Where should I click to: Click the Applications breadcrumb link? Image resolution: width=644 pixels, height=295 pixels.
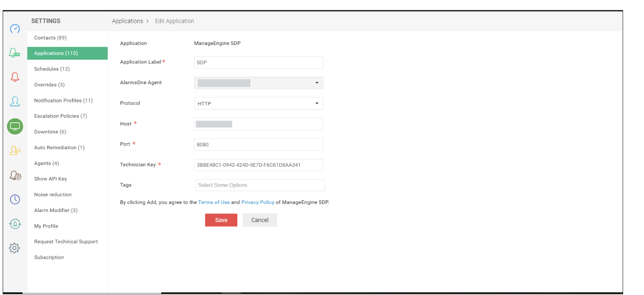click(127, 21)
